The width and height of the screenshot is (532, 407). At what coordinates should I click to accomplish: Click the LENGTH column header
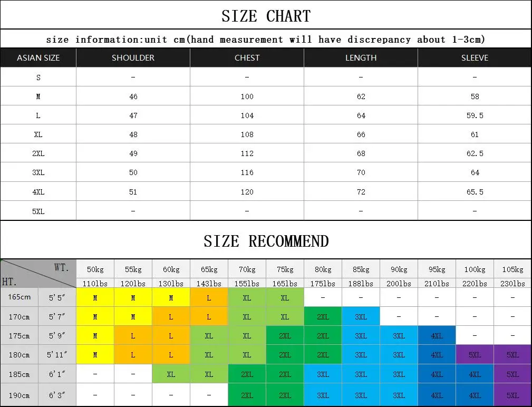tap(361, 57)
